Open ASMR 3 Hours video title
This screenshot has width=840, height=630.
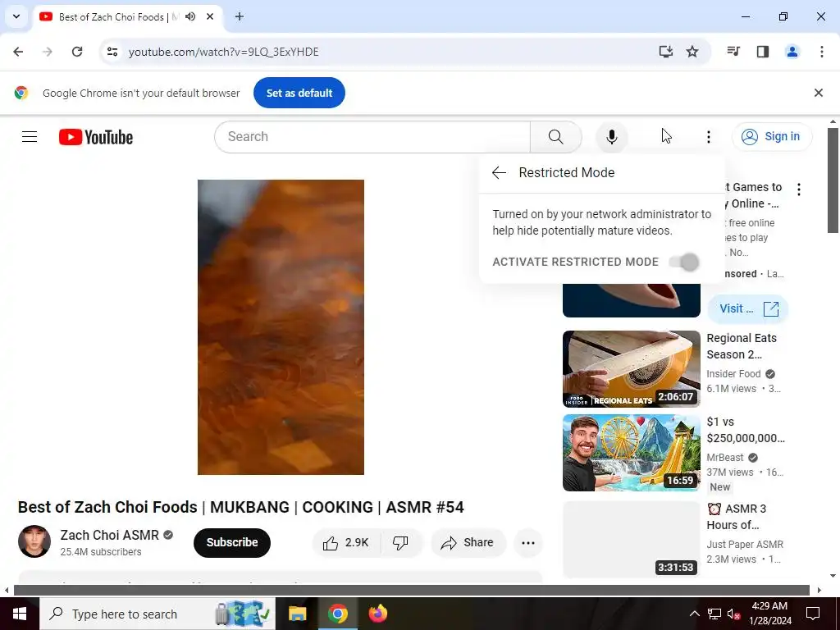(x=737, y=517)
